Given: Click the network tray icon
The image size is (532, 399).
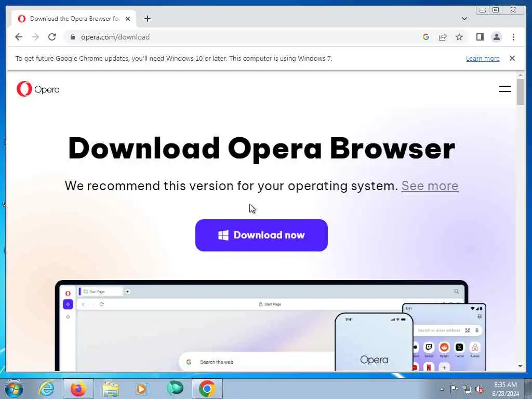Looking at the screenshot, I should click(x=467, y=389).
